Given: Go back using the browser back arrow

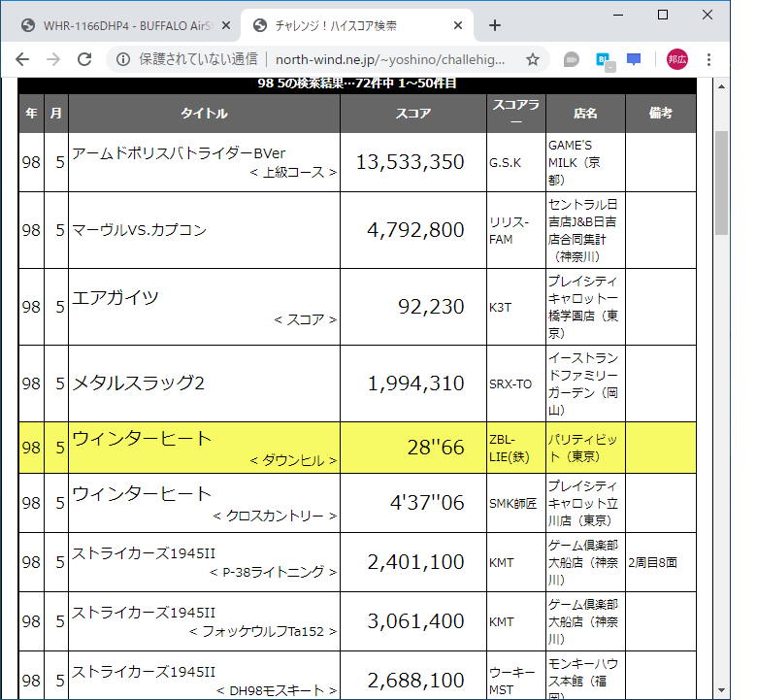Looking at the screenshot, I should 22,59.
